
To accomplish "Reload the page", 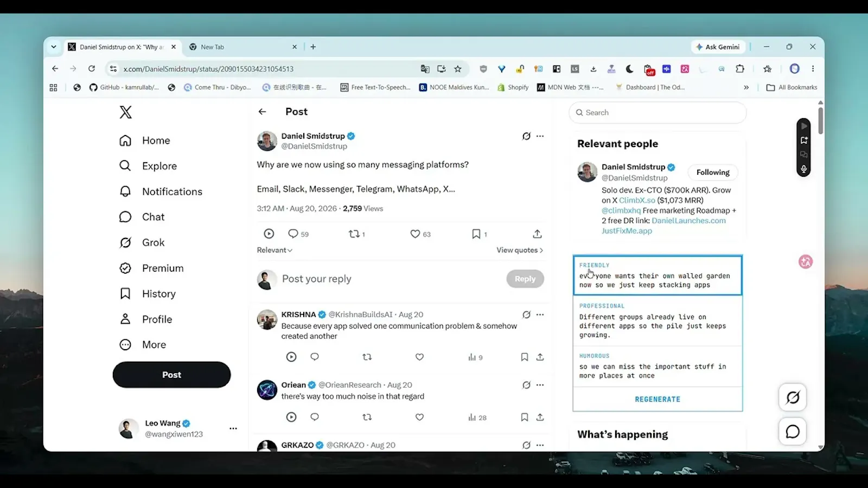I will (92, 69).
